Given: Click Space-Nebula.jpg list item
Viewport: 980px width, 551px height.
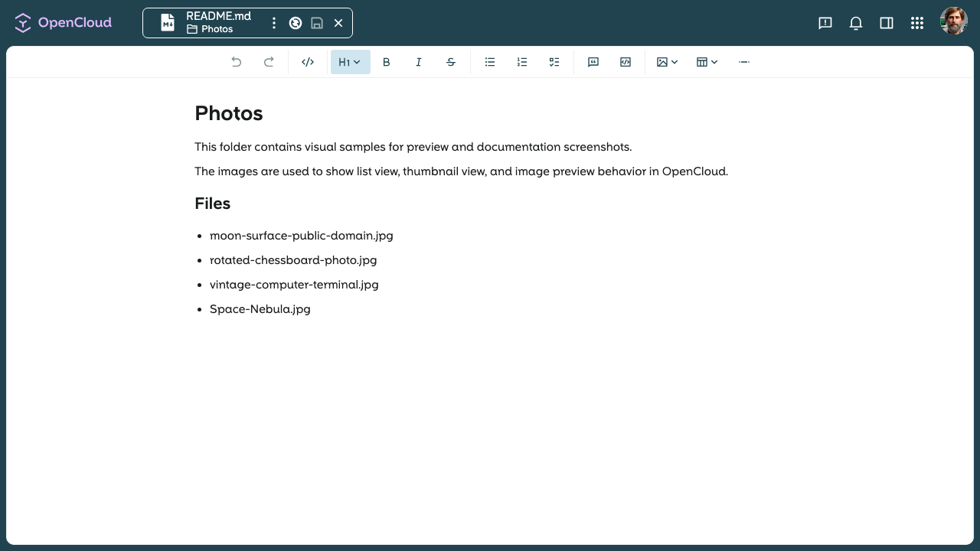Looking at the screenshot, I should [260, 309].
